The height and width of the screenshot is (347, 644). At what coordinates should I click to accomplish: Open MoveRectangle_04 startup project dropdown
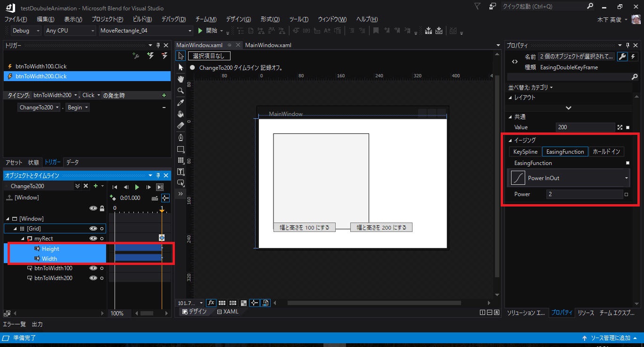tap(146, 31)
